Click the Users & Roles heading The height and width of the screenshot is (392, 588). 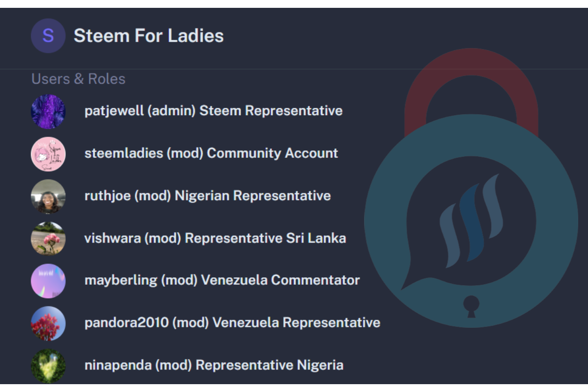pos(78,79)
